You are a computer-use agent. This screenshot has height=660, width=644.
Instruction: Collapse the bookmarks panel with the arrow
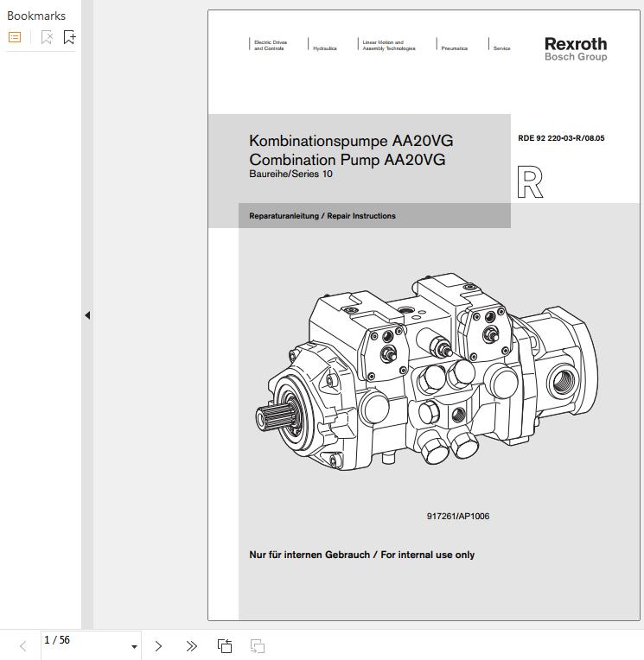pyautogui.click(x=87, y=315)
